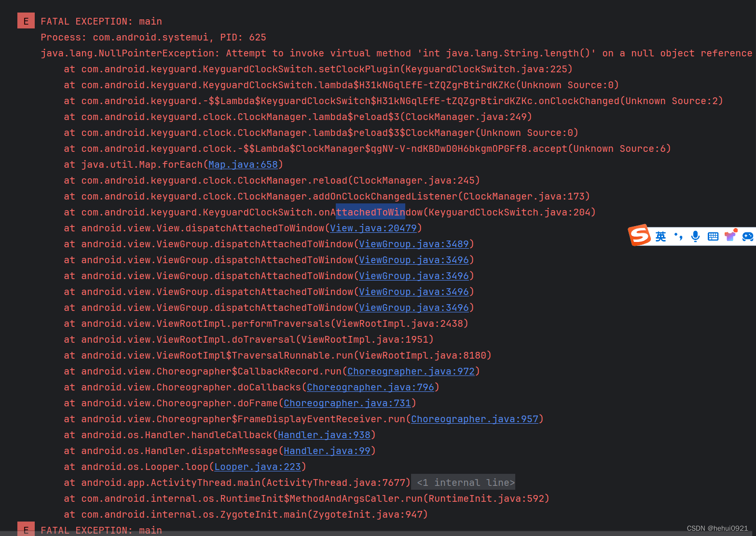756x536 pixels.
Task: Open the Choreographer.java:972 link
Action: point(411,371)
